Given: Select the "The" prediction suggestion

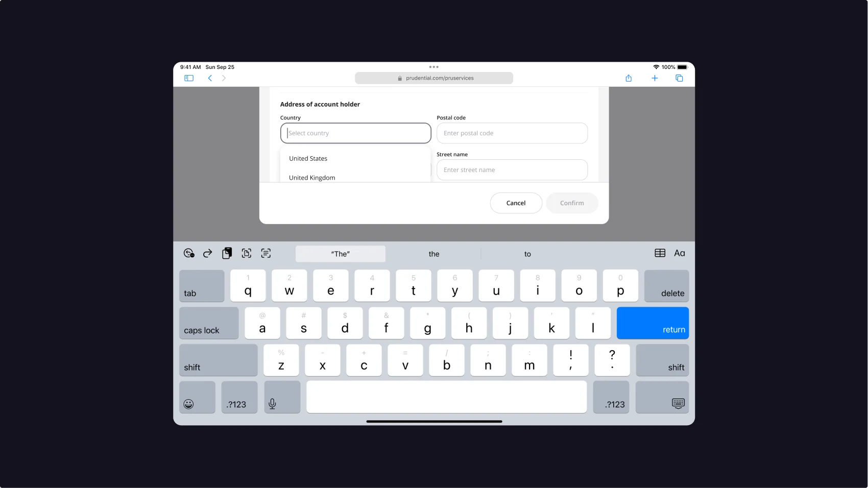Looking at the screenshot, I should [341, 254].
